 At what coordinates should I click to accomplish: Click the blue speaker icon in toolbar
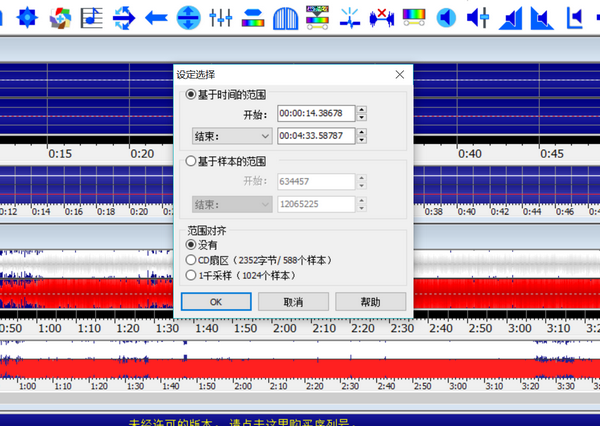pos(446,16)
